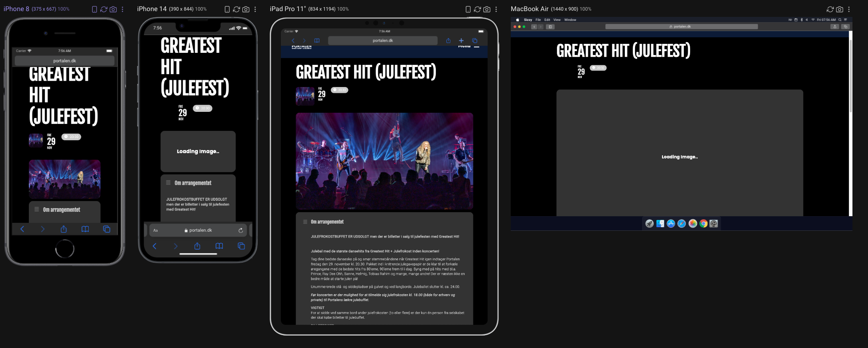Viewport: 868px width, 348px height.
Task: Open the Apple menu in MacBook frame
Action: pos(517,20)
